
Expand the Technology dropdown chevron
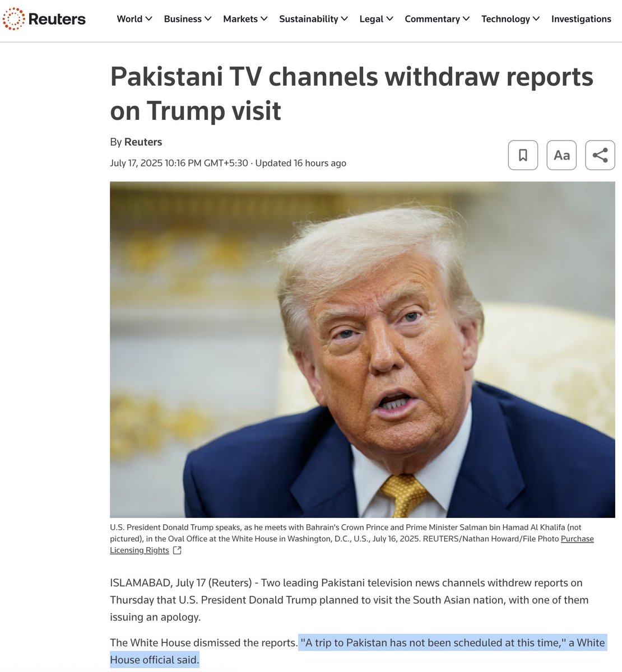536,18
